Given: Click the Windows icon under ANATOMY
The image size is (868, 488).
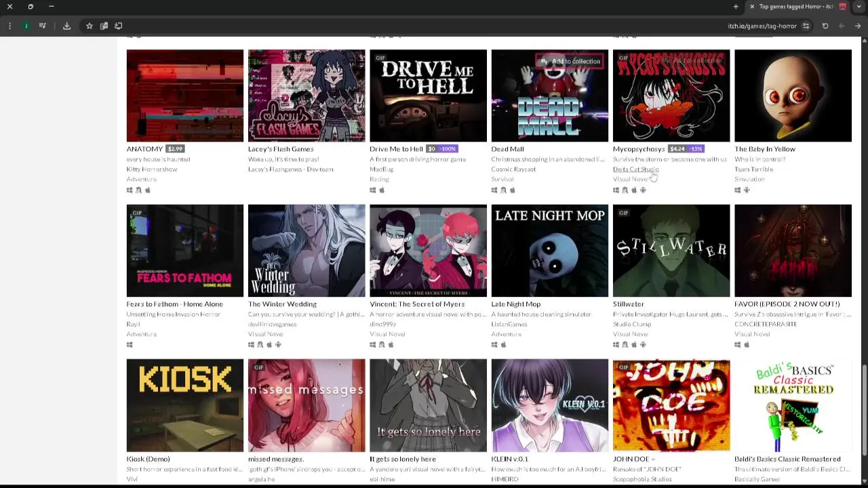Looking at the screenshot, I should pyautogui.click(x=130, y=190).
